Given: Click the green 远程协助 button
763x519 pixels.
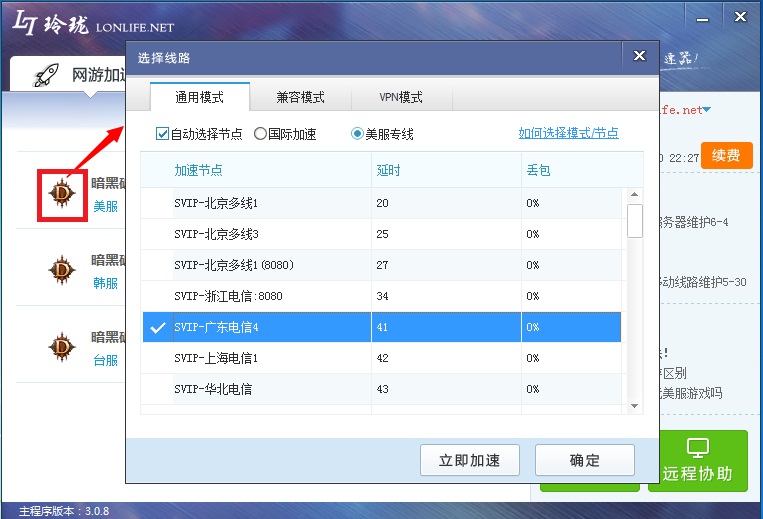Looking at the screenshot, I should pos(698,461).
